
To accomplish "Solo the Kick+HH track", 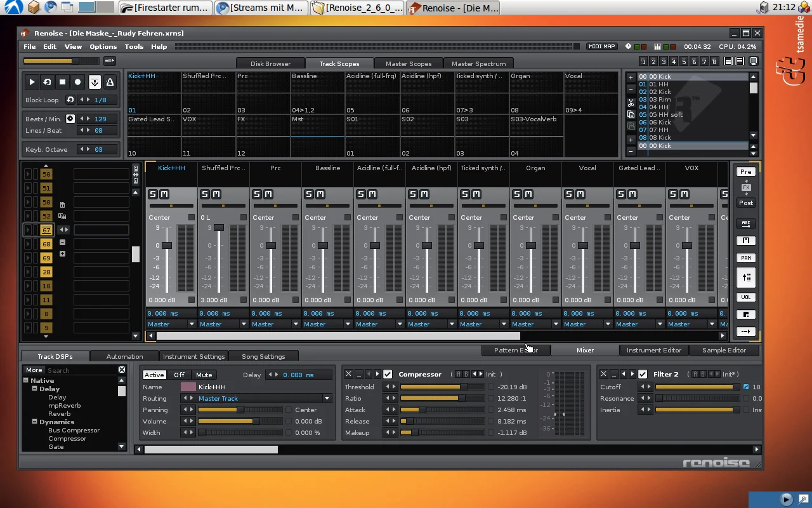I will click(153, 194).
